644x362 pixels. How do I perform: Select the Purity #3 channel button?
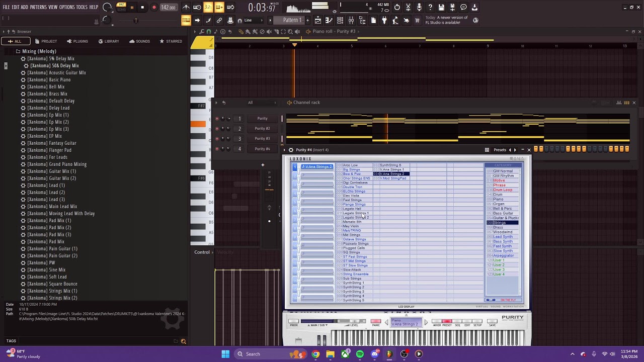click(x=262, y=139)
